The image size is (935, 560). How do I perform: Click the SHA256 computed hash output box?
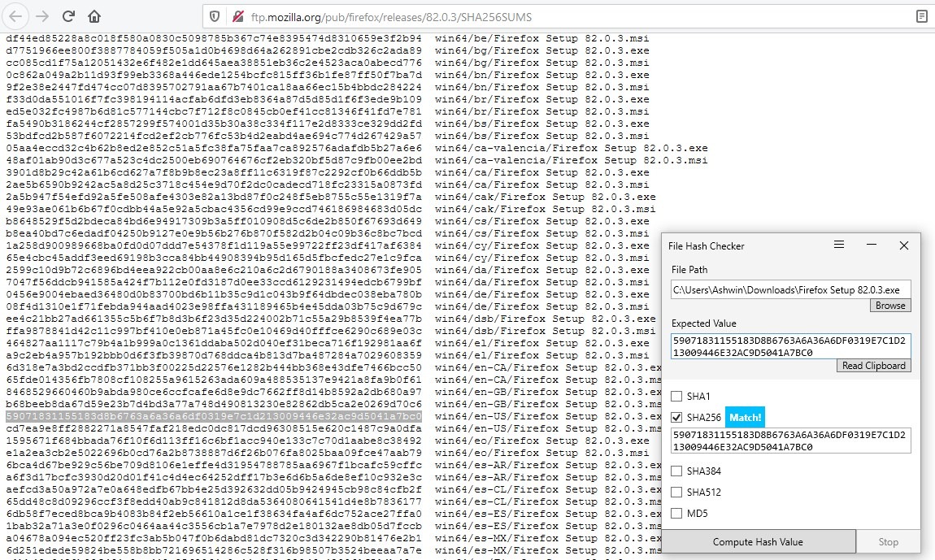pos(791,441)
